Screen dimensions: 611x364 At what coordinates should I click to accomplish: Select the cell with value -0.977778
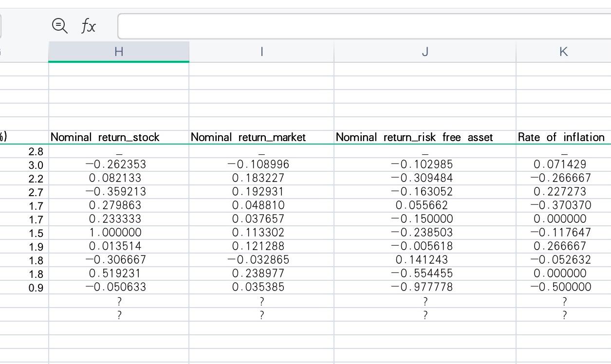[x=425, y=287]
